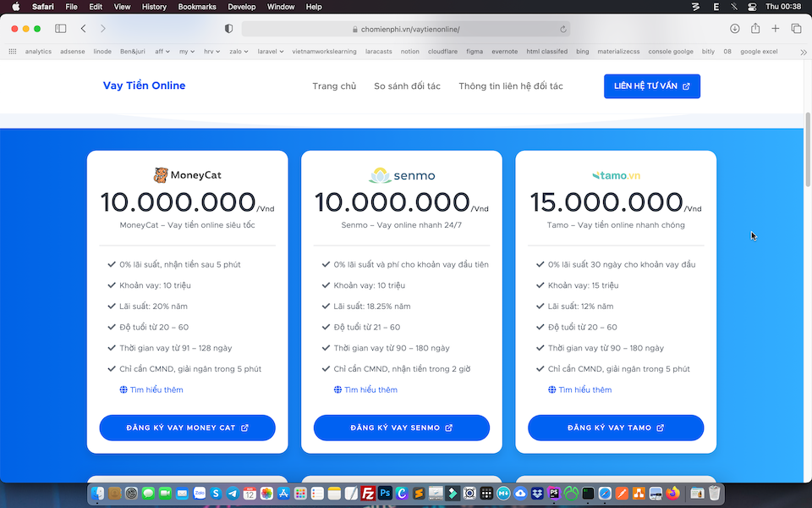The width and height of the screenshot is (812, 508).
Task: Launch Dropbox from the Dock
Action: (537, 494)
